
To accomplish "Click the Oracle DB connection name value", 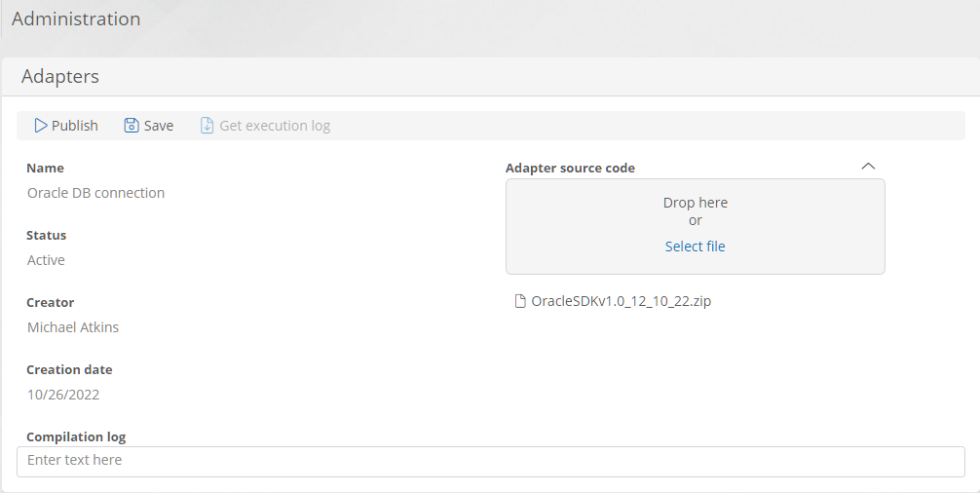I will (x=96, y=193).
